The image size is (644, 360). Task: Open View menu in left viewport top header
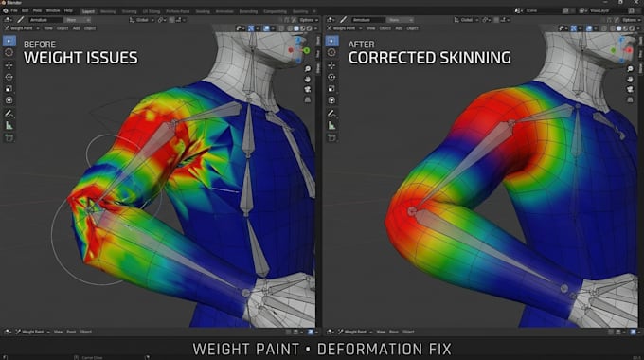pyautogui.click(x=48, y=28)
